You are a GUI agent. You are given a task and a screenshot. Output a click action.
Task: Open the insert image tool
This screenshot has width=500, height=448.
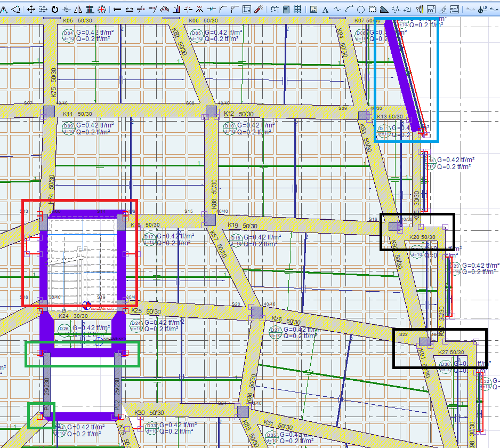(x=313, y=9)
